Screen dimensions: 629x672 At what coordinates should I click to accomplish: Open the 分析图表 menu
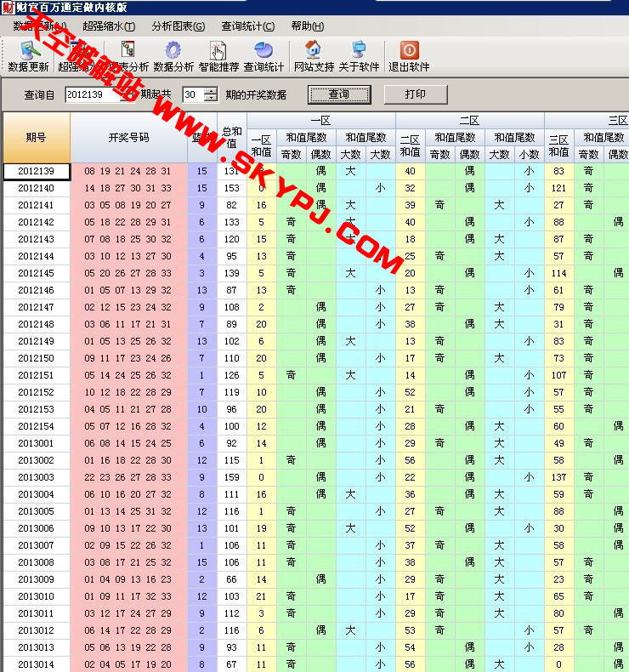(x=178, y=26)
